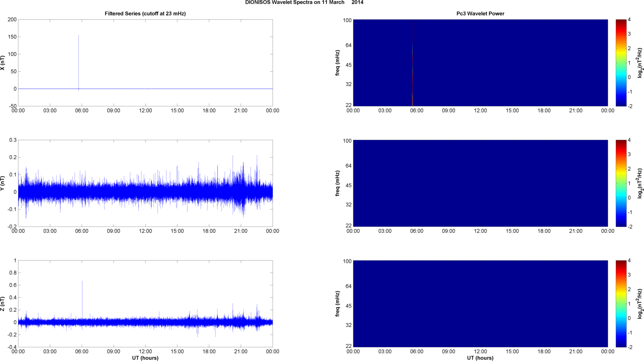The width and height of the screenshot is (644, 361).
Task: Click the Y (nT) axis label
Action: [3, 183]
